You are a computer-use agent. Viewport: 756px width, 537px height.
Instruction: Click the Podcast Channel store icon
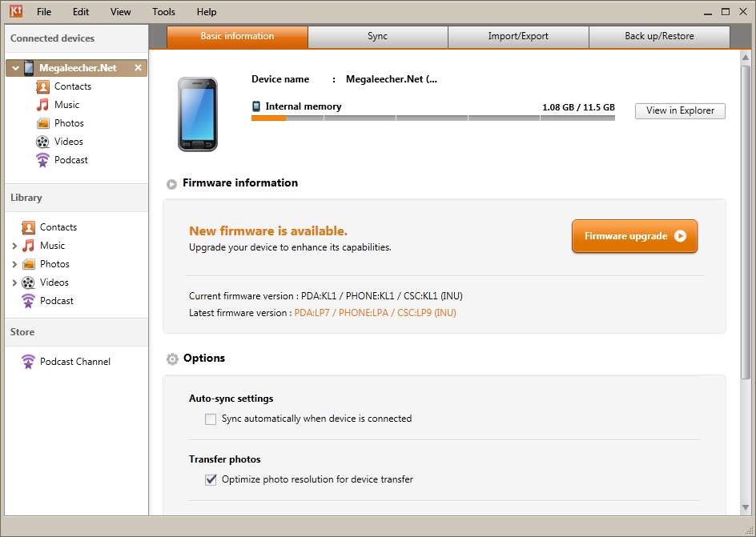pyautogui.click(x=29, y=362)
